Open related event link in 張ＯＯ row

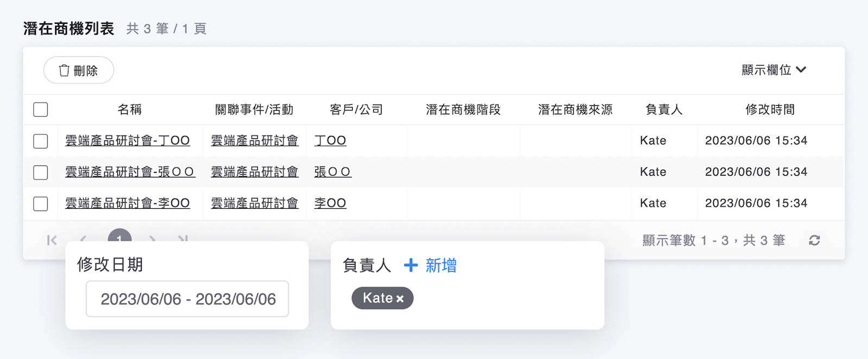click(255, 172)
